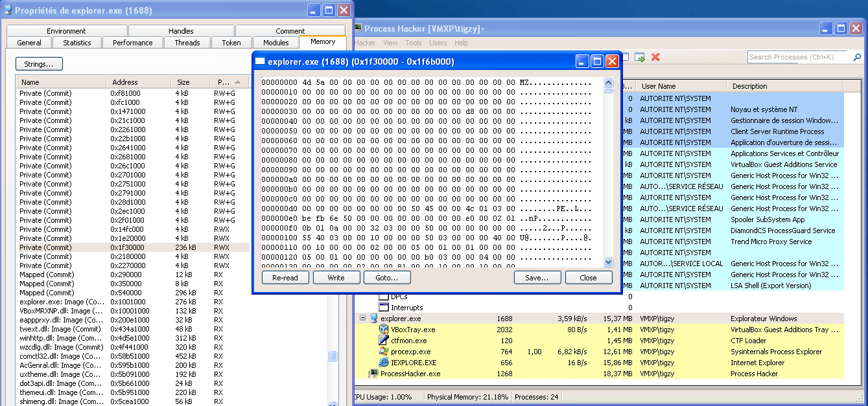Select the procexp.exe process icon
This screenshot has width=868, height=406.
coord(384,352)
